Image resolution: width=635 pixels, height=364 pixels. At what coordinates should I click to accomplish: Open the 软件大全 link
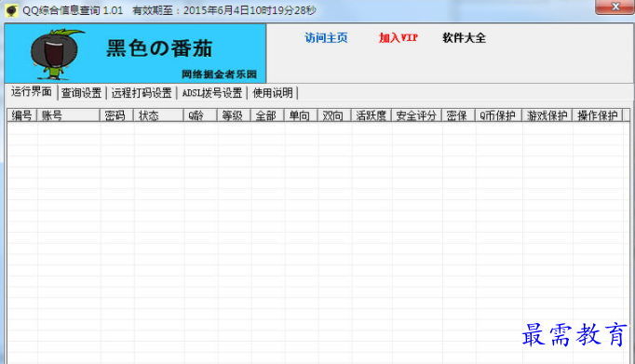[x=464, y=37]
